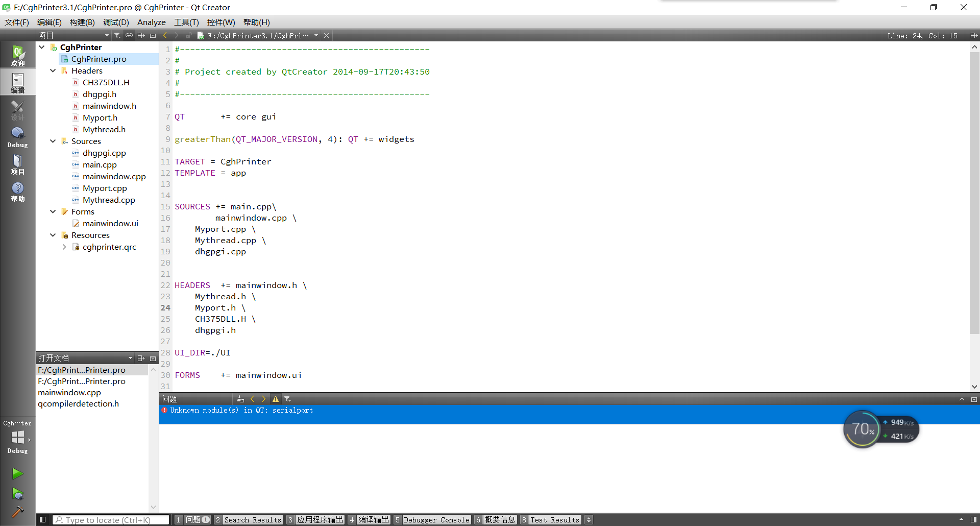Filter the project tree
Viewport: 980px width, 526px height.
(117, 35)
